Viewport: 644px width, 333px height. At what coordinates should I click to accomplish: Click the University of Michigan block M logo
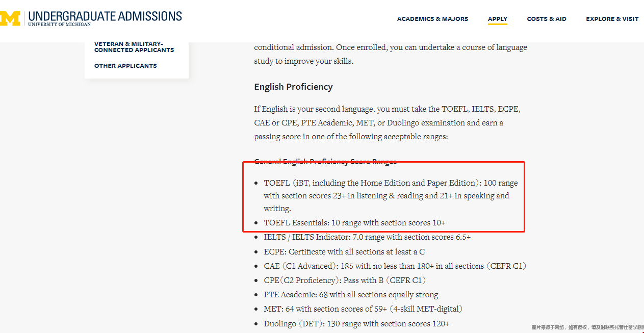point(10,18)
